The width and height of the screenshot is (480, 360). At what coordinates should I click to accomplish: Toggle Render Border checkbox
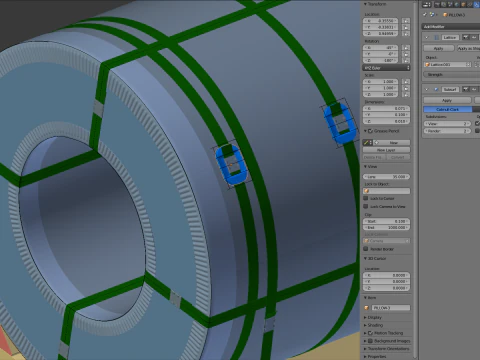click(x=366, y=249)
